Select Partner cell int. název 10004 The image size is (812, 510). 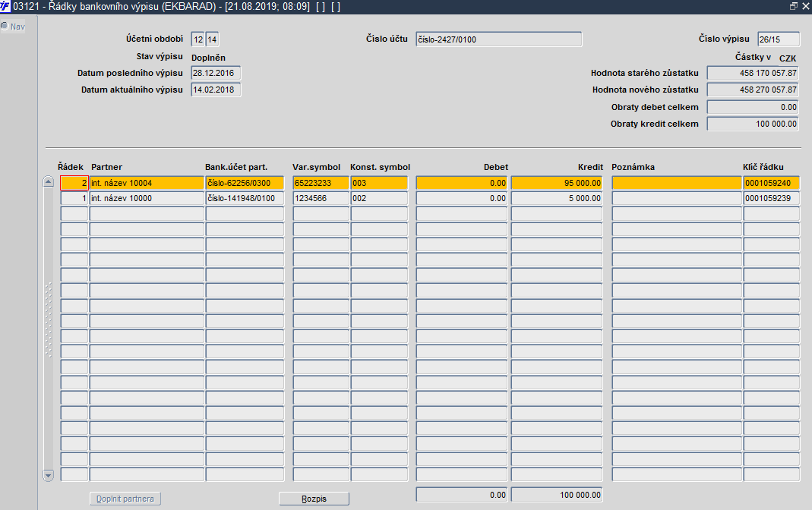[147, 183]
